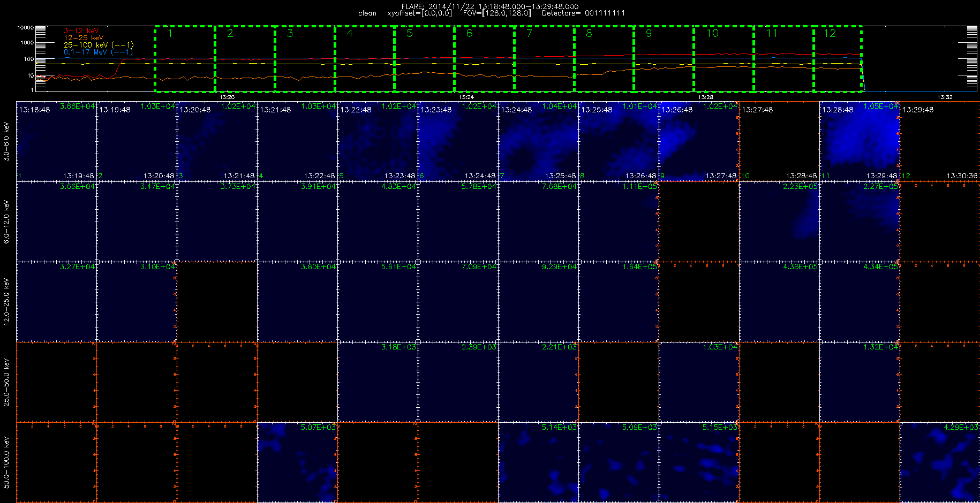Click the "13:30:36" end time label
Screen dimensions: 980x503
click(962, 176)
